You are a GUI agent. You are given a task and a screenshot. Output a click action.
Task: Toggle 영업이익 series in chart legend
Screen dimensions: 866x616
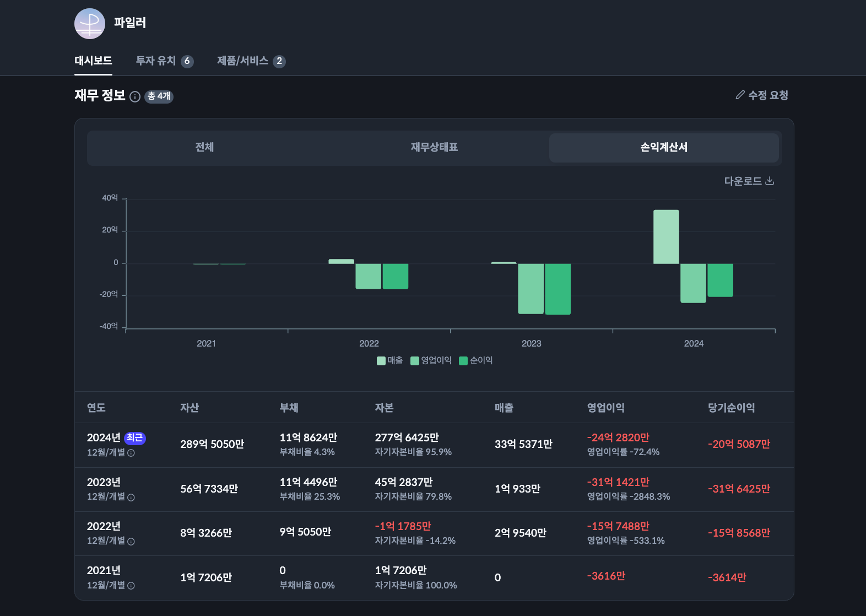[431, 360]
